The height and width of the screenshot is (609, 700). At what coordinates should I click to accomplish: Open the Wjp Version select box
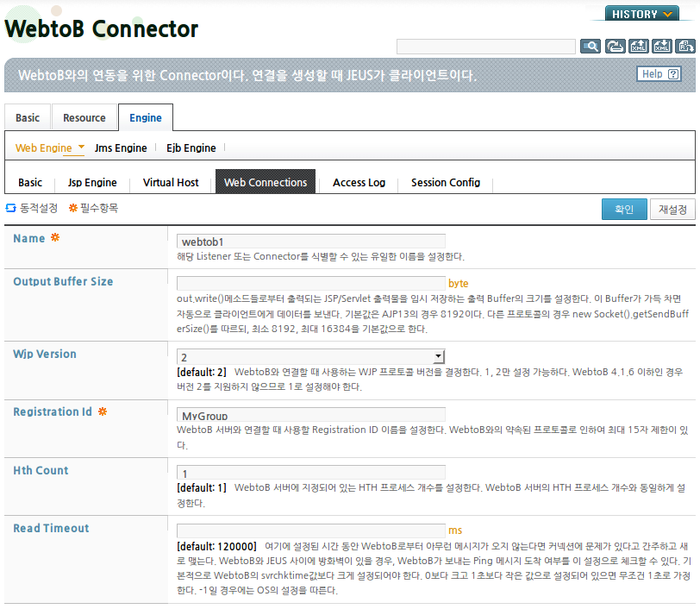click(x=310, y=356)
